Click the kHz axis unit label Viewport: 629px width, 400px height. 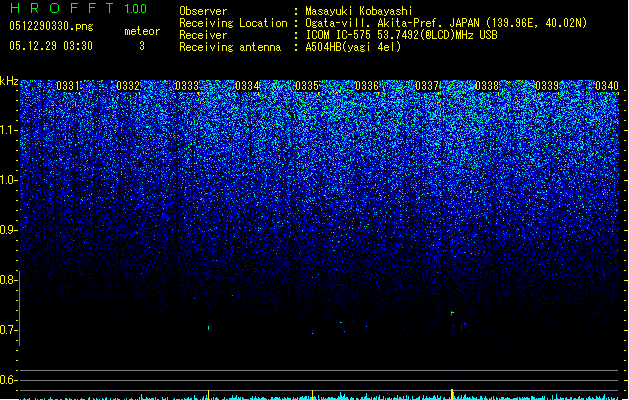[9, 81]
